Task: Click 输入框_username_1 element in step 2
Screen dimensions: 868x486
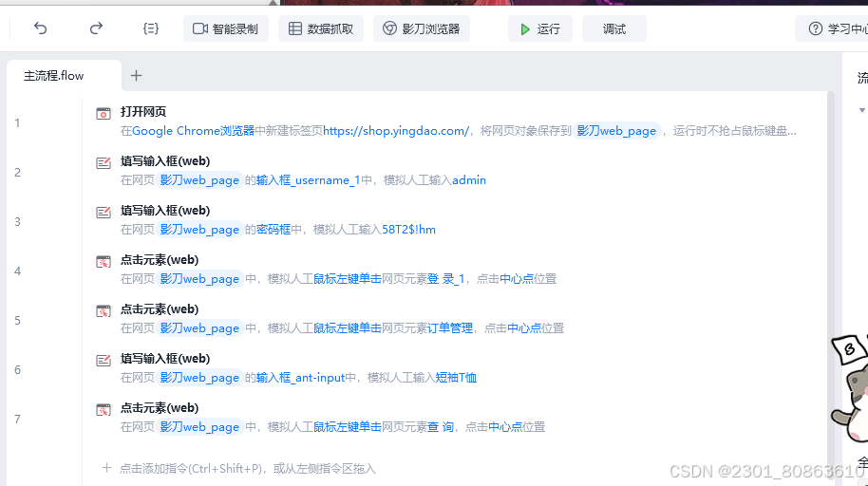Action: click(309, 180)
